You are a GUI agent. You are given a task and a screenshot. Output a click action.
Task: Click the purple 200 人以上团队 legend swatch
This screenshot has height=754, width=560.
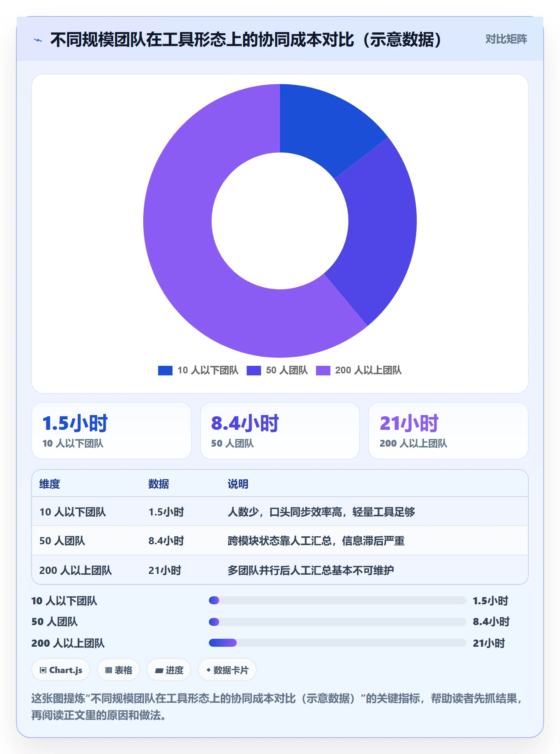click(323, 370)
